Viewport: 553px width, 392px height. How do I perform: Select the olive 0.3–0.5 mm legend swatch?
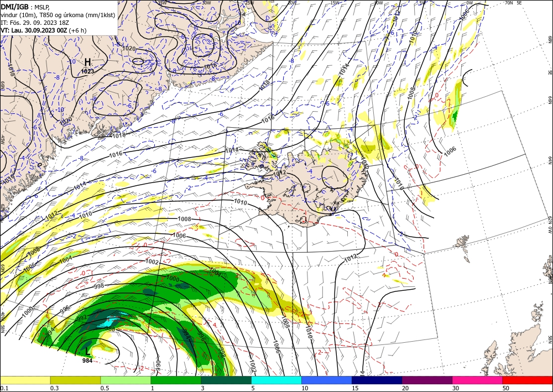[x=75, y=380]
